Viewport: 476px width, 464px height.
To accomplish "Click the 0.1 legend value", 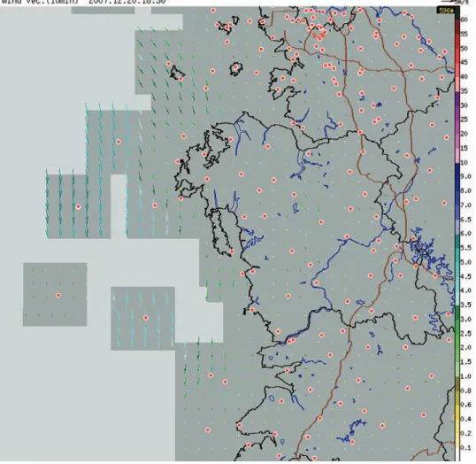I will (465, 447).
